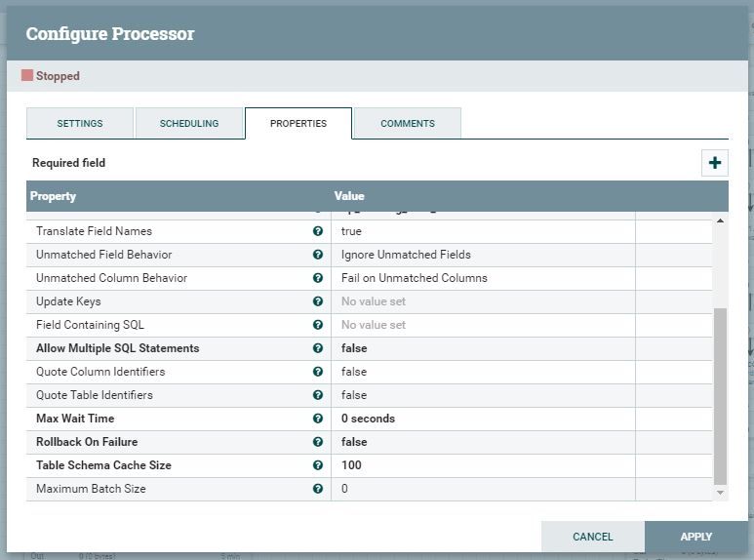The image size is (754, 560).
Task: Show help for Max Wait Time
Action: pos(318,419)
